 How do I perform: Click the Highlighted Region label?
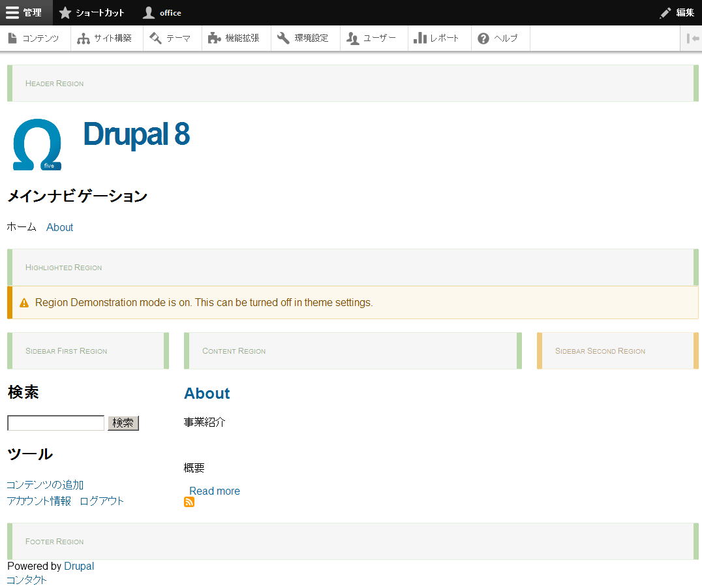coord(63,268)
